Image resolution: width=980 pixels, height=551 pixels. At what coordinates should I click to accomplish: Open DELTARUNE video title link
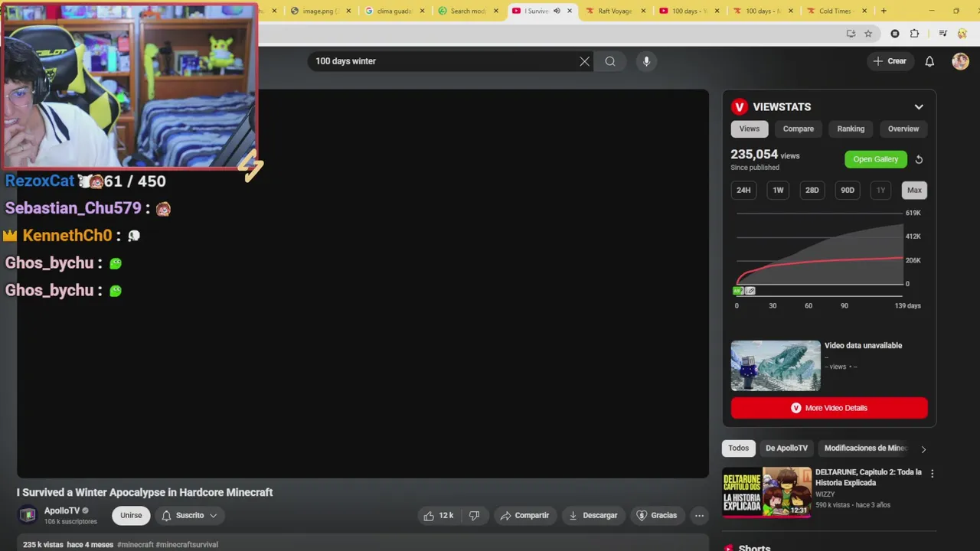click(868, 478)
